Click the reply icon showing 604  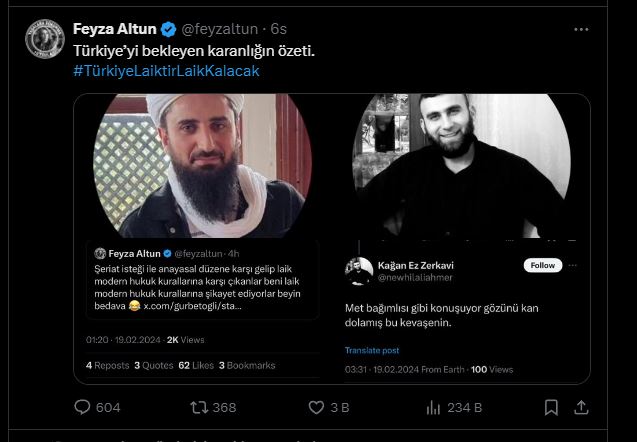coord(84,408)
